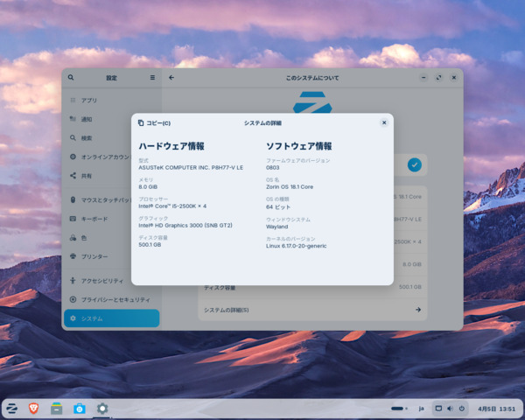
Task: Click the firmware version 0803 text
Action: tap(272, 167)
